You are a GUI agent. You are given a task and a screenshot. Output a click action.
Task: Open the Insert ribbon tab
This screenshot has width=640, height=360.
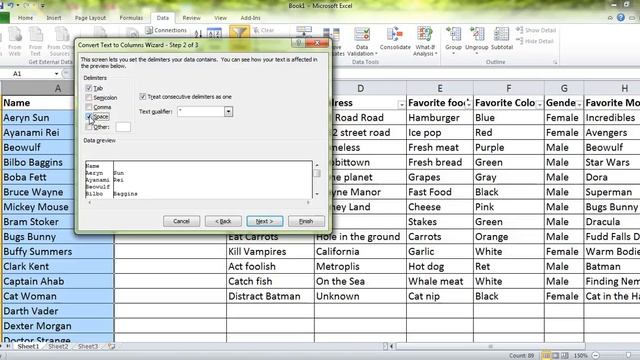point(53,18)
